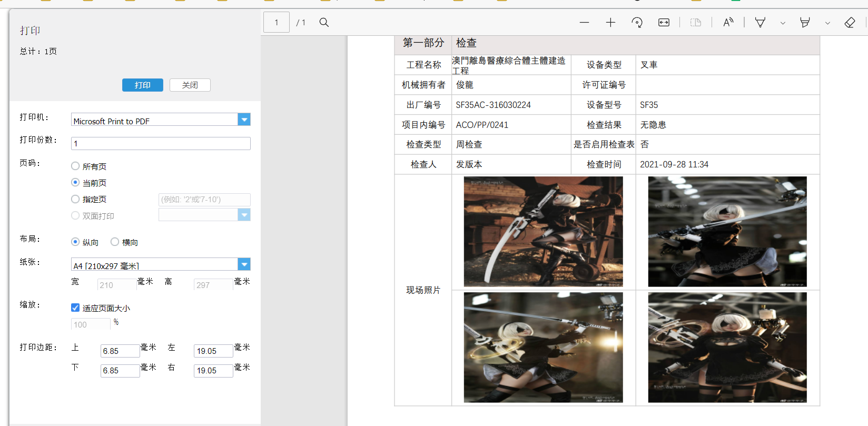868x426 pixels.
Task: Toggle fit to width icon
Action: (664, 22)
